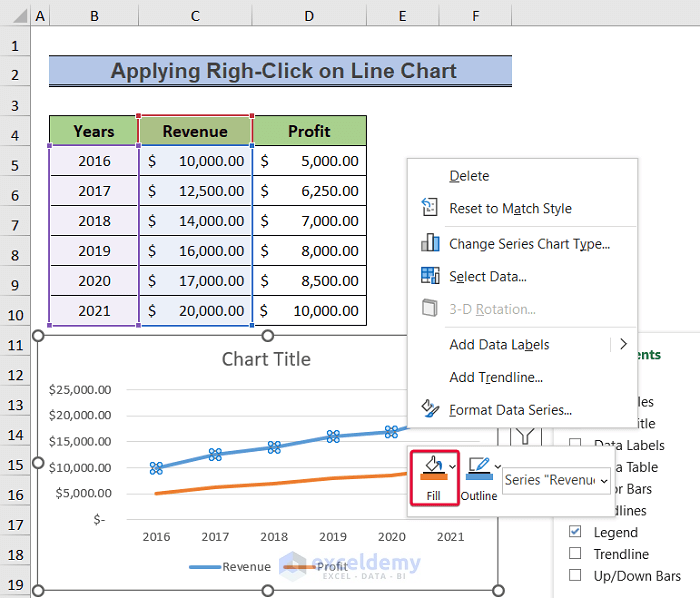Click the Years header cell
Image resolution: width=700 pixels, height=598 pixels.
click(94, 131)
